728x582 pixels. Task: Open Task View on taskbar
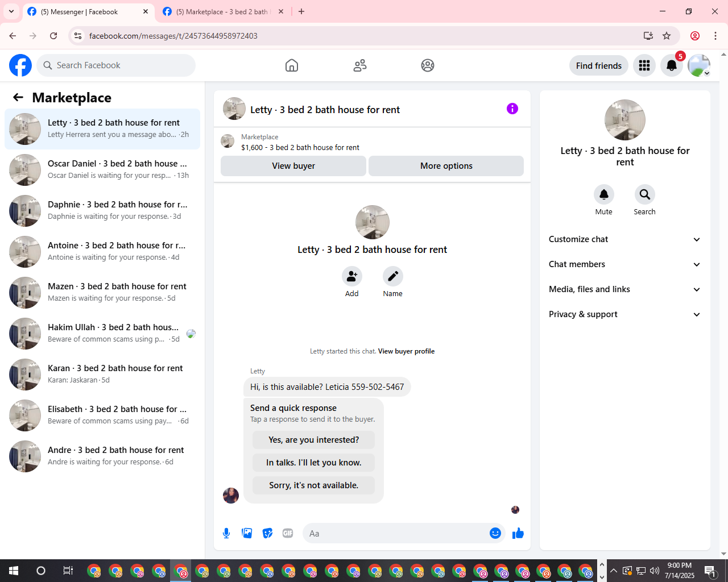68,571
